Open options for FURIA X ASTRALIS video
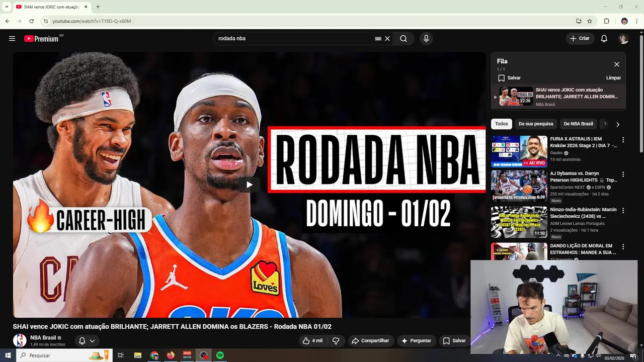 [x=623, y=140]
